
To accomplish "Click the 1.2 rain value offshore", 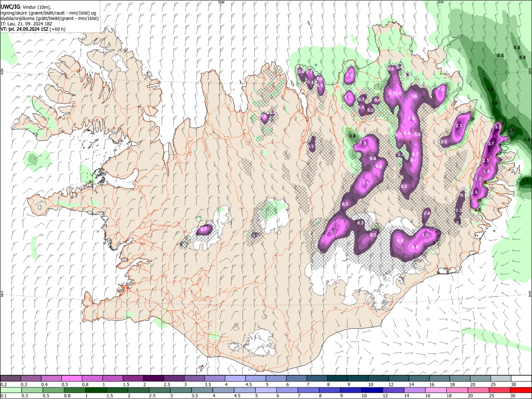I will click(490, 90).
